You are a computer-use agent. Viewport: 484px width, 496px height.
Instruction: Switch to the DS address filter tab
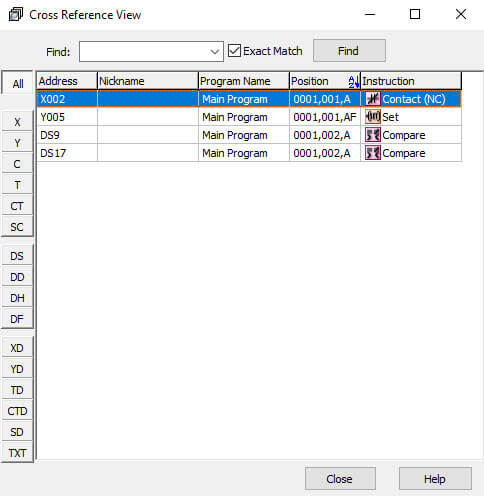pos(17,256)
